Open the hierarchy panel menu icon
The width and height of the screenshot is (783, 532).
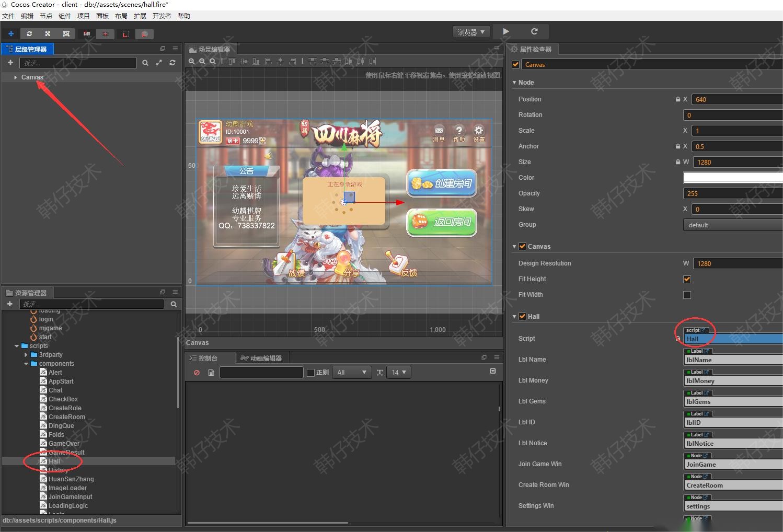(175, 49)
